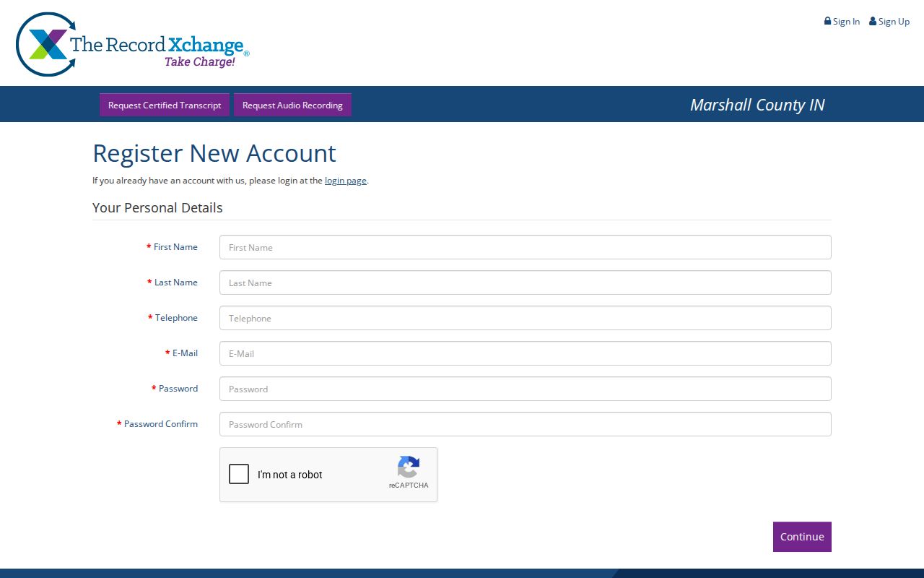Open Request Audio Recording

[x=292, y=105]
